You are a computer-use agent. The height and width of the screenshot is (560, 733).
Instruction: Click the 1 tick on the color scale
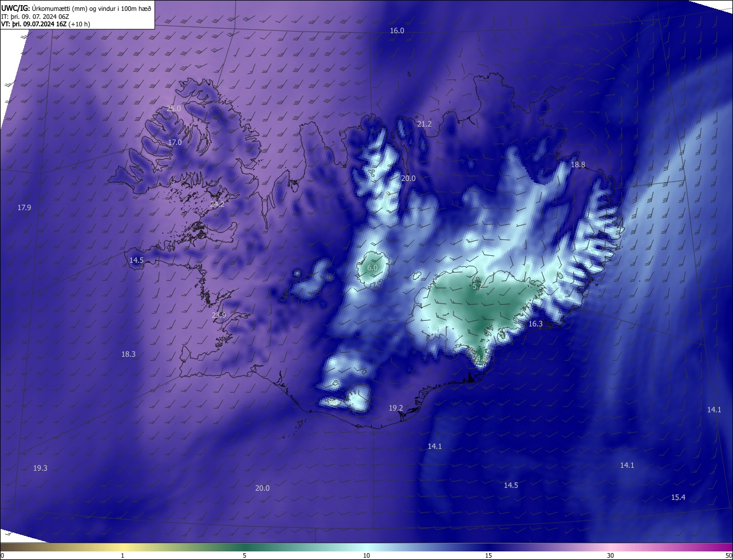click(123, 555)
